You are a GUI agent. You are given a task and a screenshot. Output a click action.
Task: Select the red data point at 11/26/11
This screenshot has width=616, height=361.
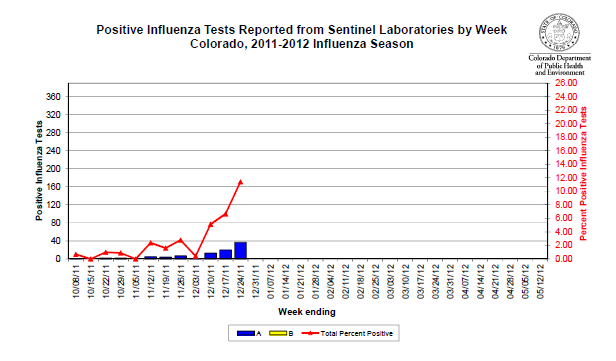pyautogui.click(x=181, y=240)
